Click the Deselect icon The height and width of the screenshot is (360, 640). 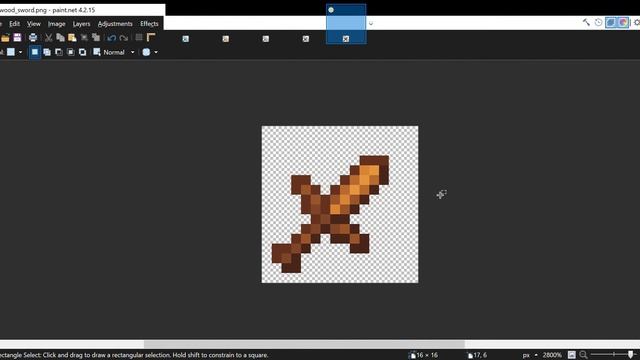click(x=96, y=38)
